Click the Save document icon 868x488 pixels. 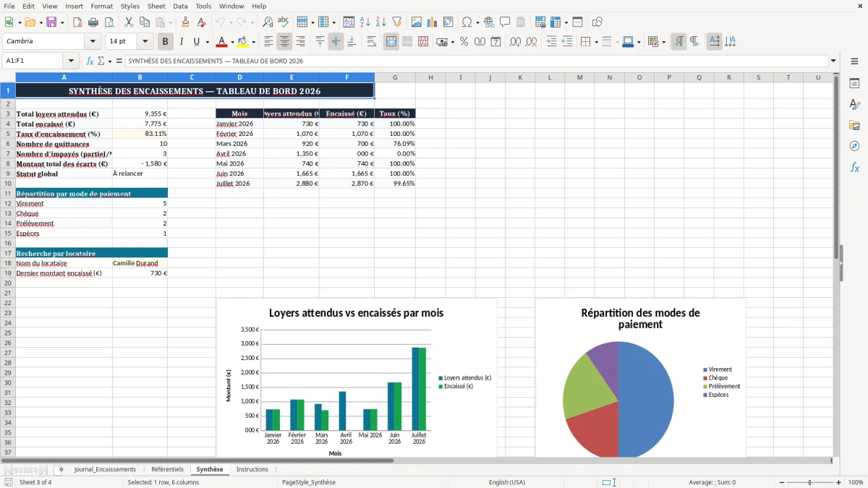point(51,22)
